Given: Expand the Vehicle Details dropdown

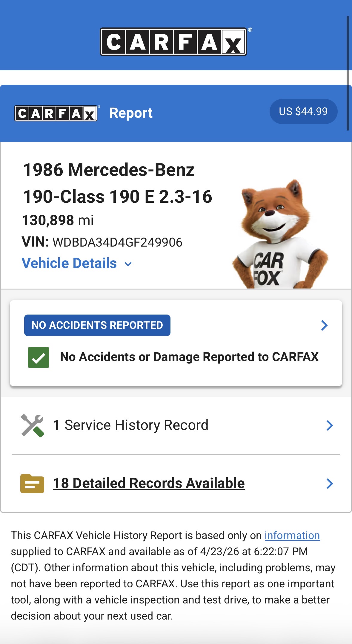Looking at the screenshot, I should (69, 264).
